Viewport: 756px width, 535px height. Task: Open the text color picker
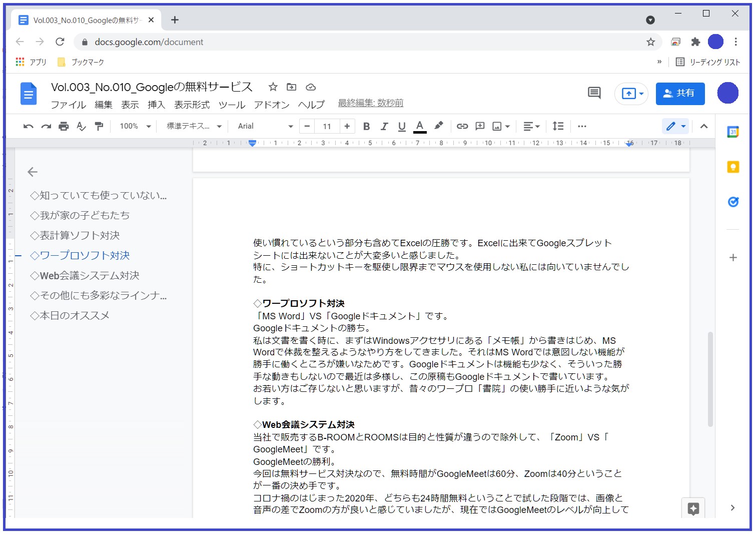point(420,127)
